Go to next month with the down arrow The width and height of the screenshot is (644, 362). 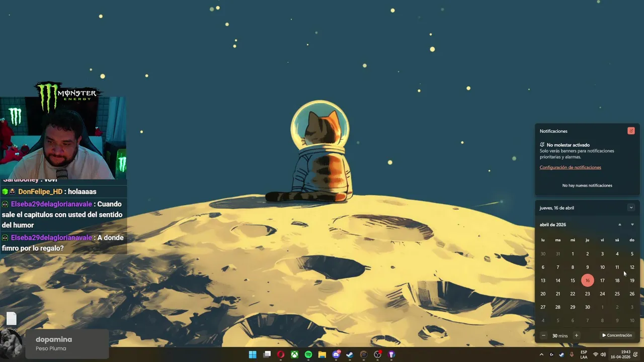click(x=632, y=225)
